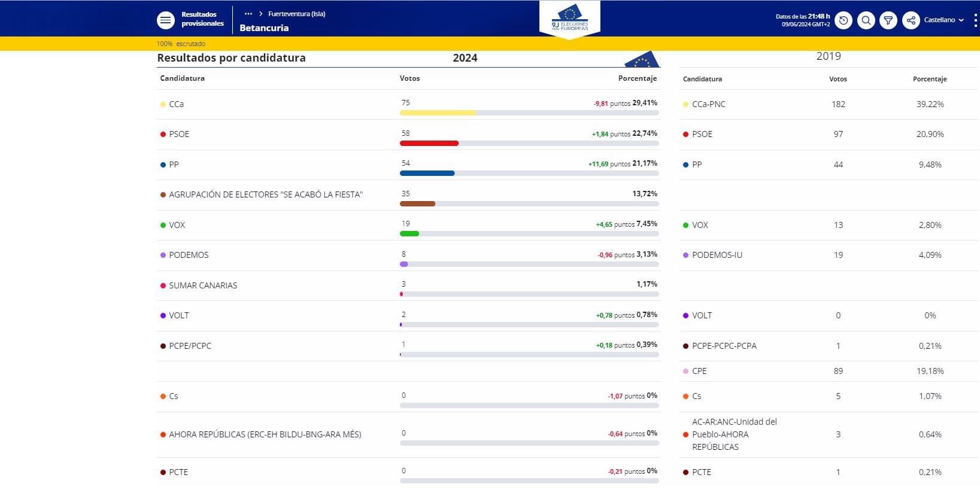
Task: Click the 19,18% value for CPE
Action: click(930, 371)
